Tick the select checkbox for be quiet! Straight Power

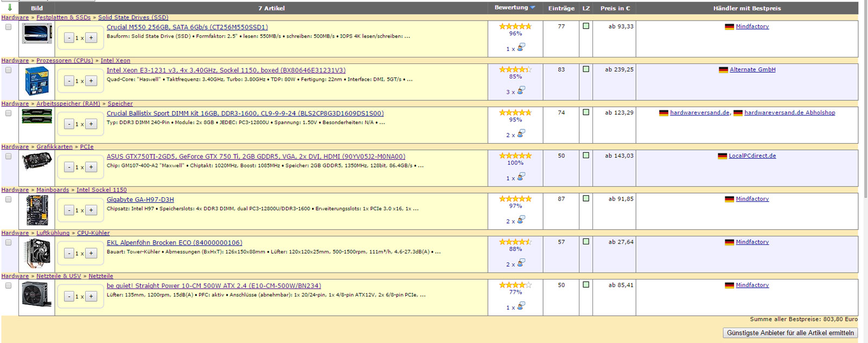click(x=8, y=286)
